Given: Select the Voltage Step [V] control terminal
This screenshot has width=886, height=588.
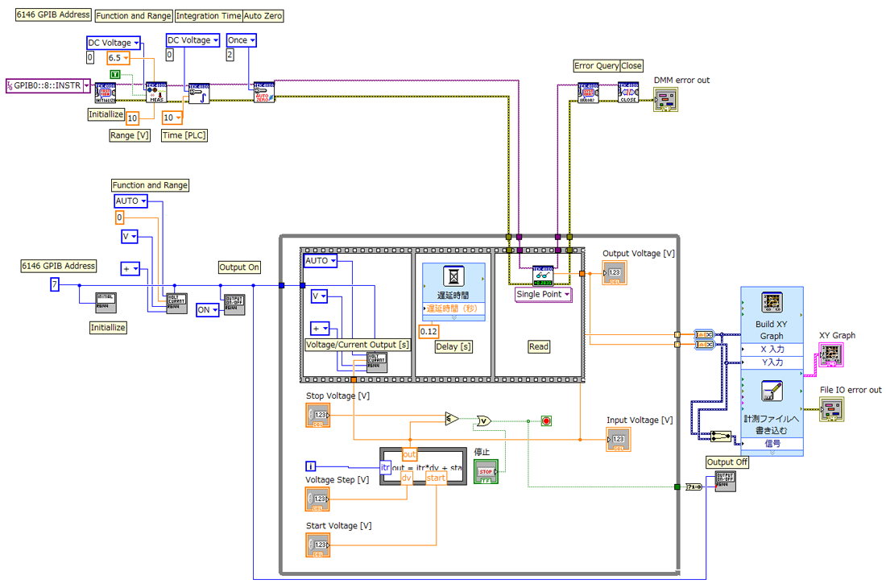Looking at the screenshot, I should tap(317, 499).
